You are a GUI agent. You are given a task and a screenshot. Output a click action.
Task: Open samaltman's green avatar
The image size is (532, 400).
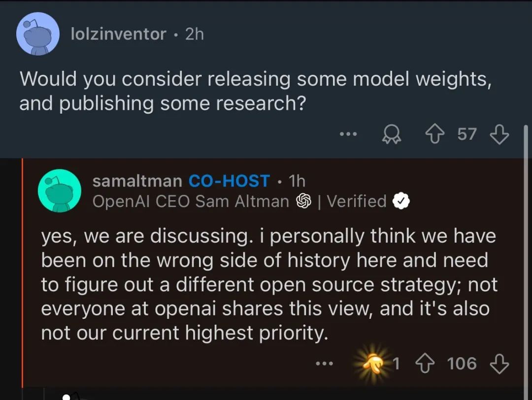(x=59, y=190)
